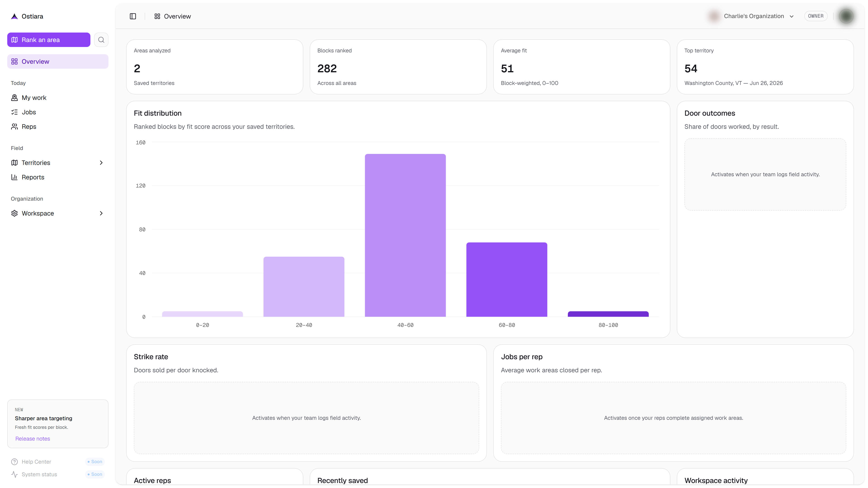868x488 pixels.
Task: Click the Reps people icon
Action: 14,127
